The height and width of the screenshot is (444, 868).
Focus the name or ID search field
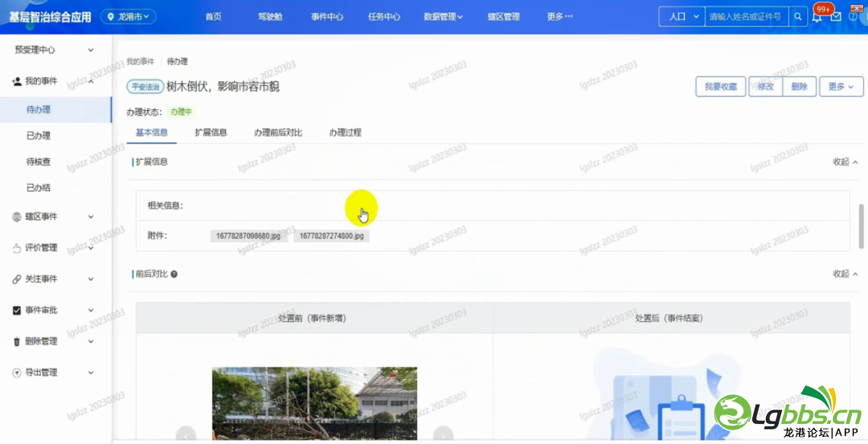[747, 17]
